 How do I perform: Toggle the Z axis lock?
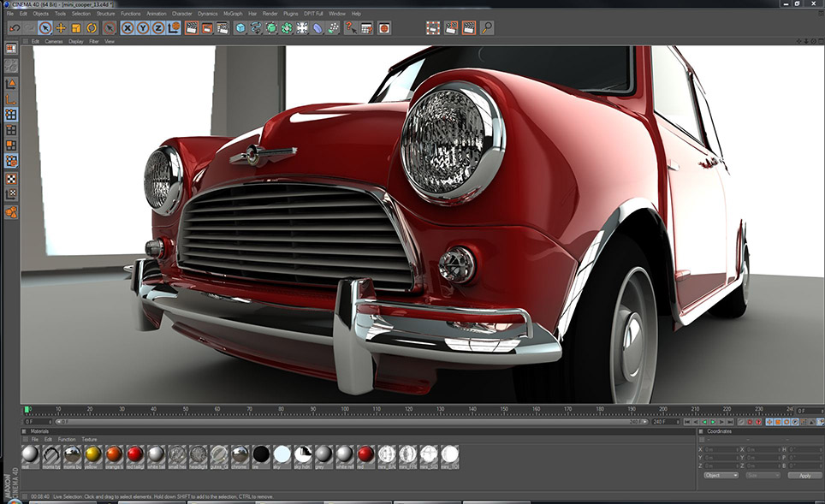coord(158,27)
